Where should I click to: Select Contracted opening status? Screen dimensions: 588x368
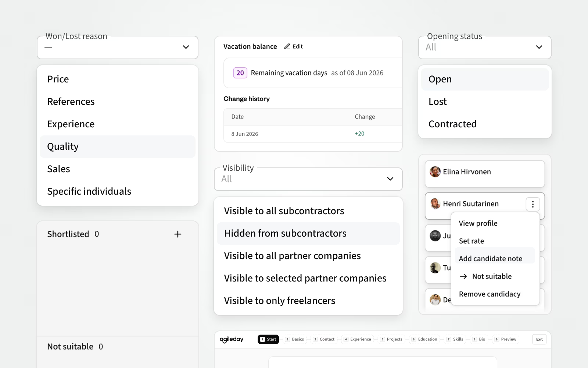(485, 124)
